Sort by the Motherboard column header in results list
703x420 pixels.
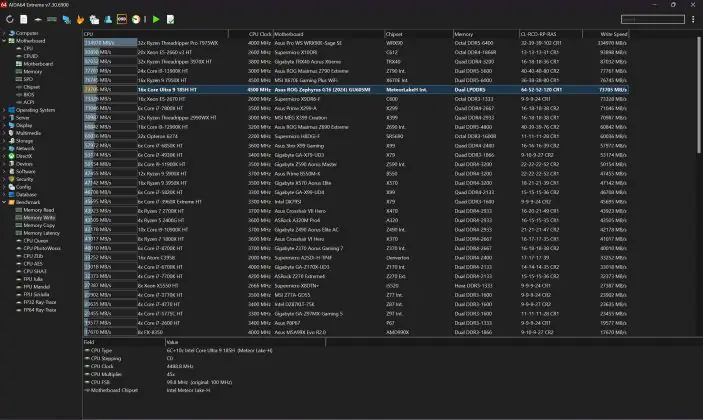pyautogui.click(x=329, y=34)
